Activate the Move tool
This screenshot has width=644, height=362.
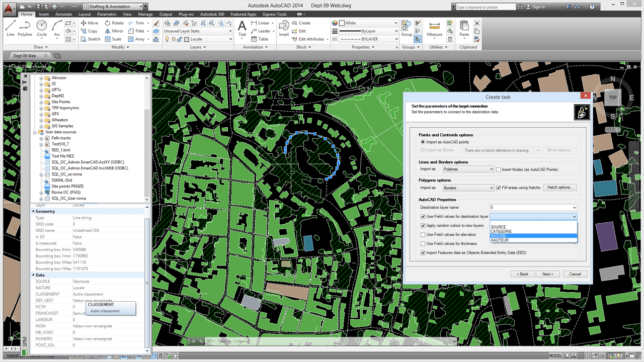tap(89, 23)
